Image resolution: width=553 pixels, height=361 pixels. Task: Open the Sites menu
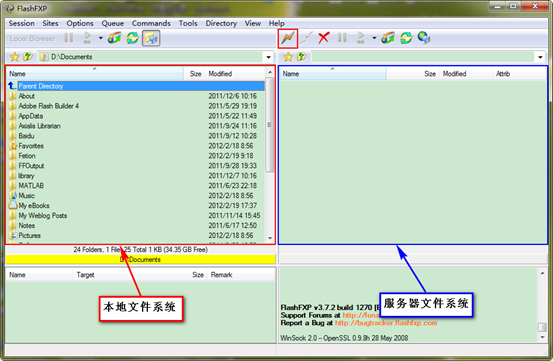[50, 23]
